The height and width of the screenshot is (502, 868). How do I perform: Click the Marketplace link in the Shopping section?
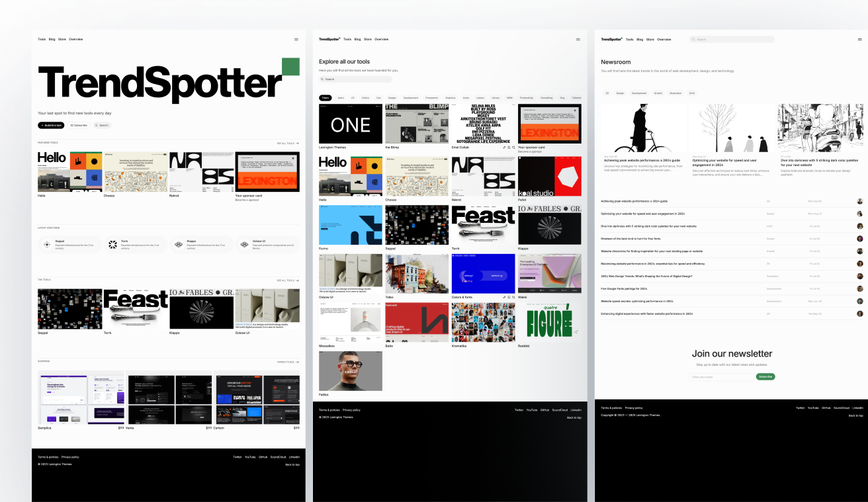point(288,362)
